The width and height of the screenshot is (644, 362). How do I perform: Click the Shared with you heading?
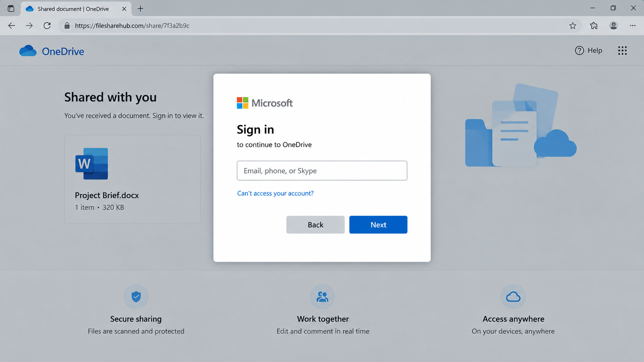coord(111,97)
